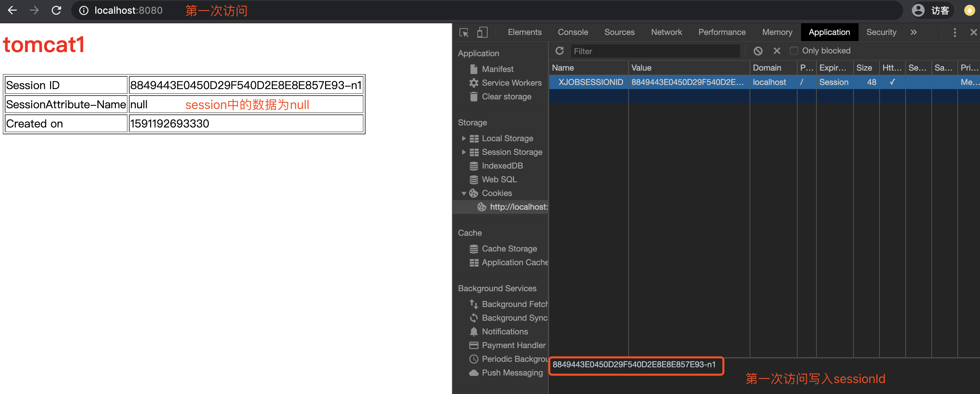Open Notifications service
The height and width of the screenshot is (394, 980).
504,331
